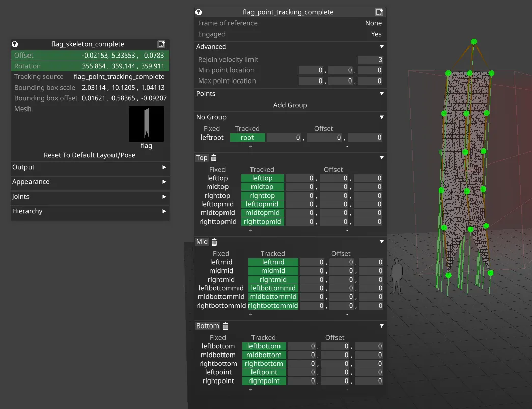
Task: Click the flag mesh thumbnail
Action: click(147, 123)
